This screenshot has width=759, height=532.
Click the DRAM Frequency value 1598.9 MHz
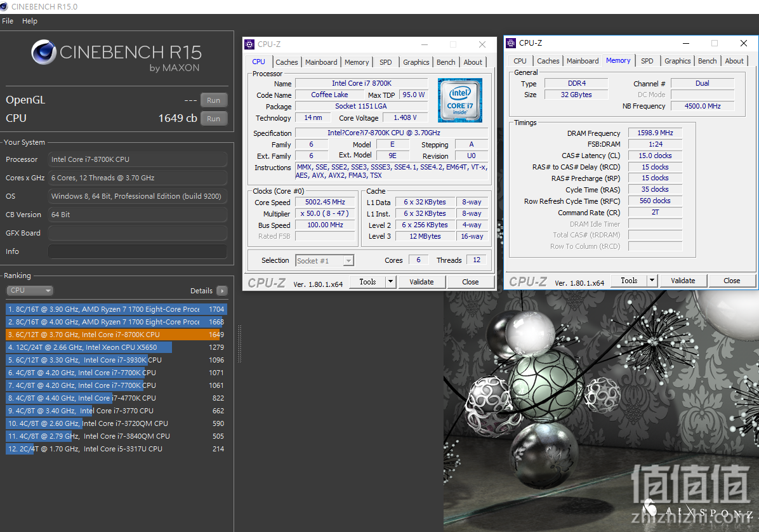[x=655, y=133]
